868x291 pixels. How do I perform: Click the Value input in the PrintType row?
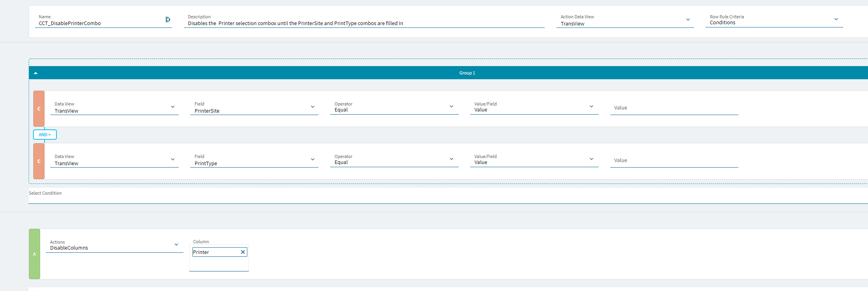[x=674, y=160]
